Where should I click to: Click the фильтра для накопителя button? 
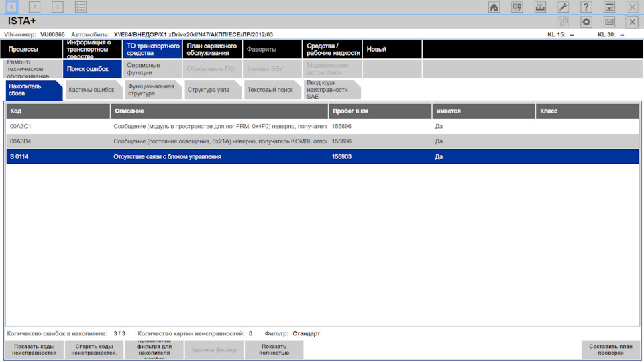pos(154,350)
